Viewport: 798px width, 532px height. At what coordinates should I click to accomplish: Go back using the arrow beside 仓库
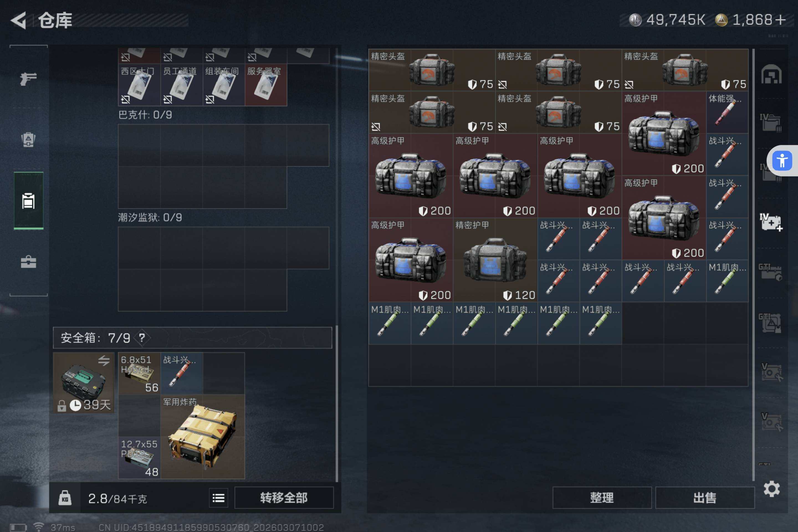19,20
